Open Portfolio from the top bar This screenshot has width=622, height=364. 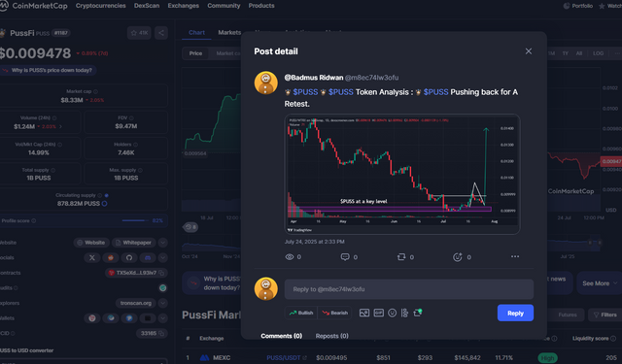(x=578, y=6)
